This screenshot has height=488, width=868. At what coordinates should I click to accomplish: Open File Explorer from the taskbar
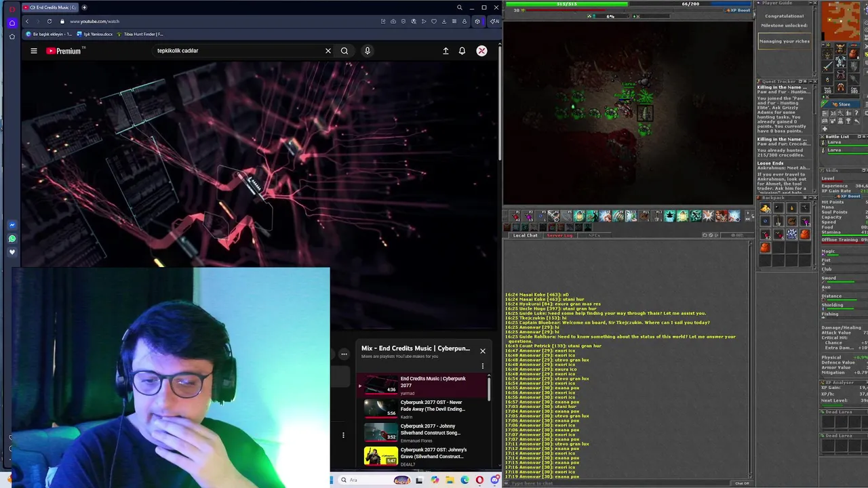tap(450, 480)
